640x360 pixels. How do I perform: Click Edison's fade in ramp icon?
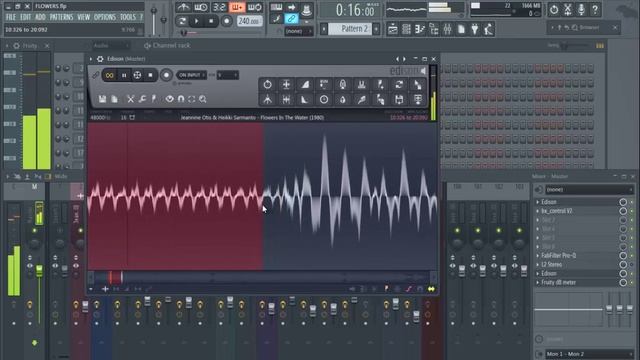point(305,84)
